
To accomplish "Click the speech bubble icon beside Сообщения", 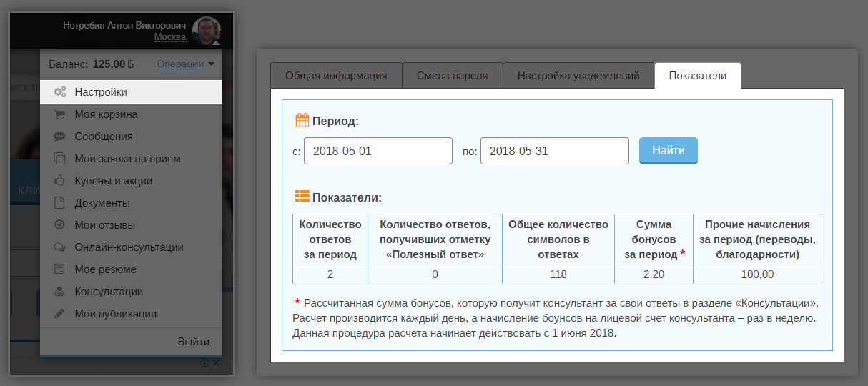I will point(60,137).
